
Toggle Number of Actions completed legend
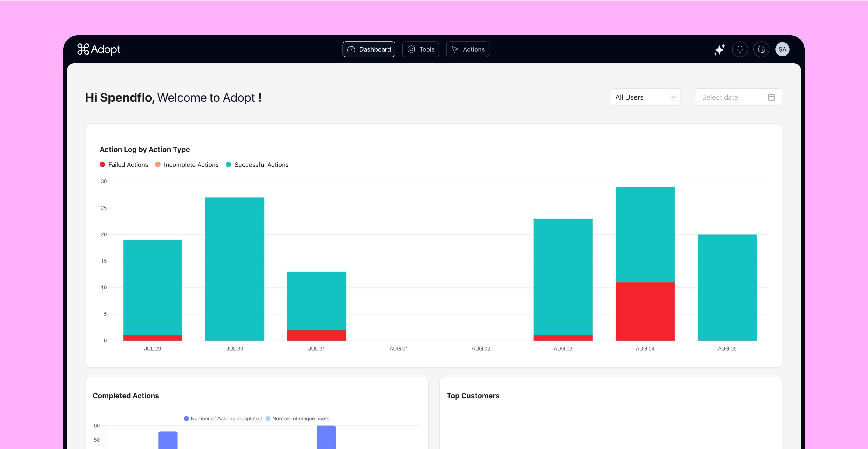[x=222, y=418]
